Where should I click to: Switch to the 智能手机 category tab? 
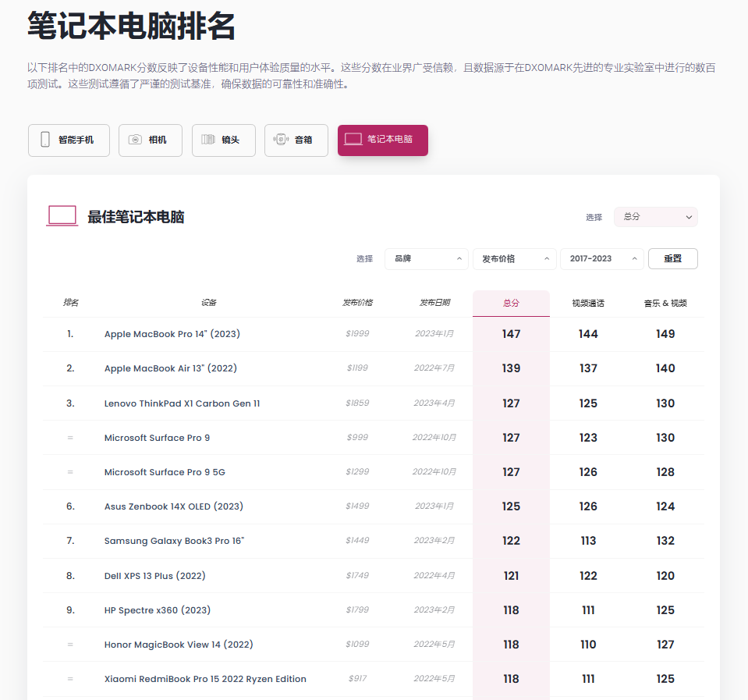[69, 140]
